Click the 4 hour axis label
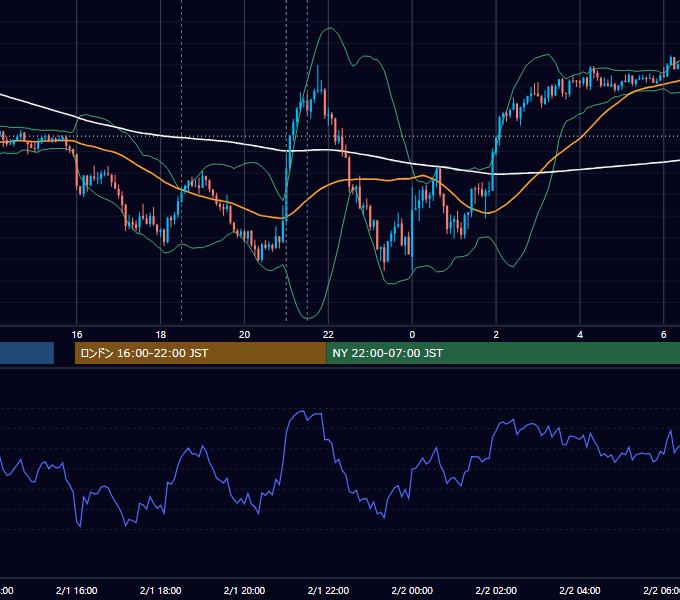680x600 pixels. (580, 335)
